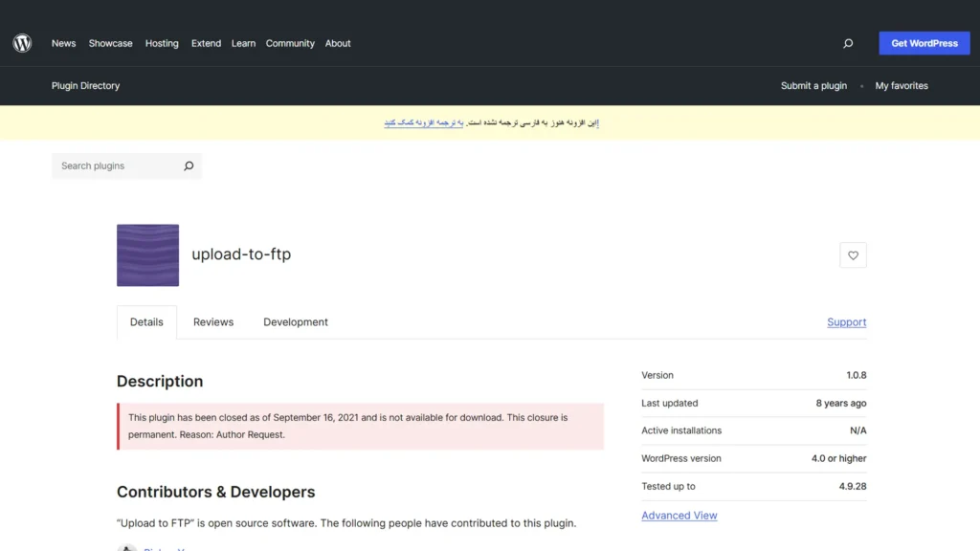Viewport: 980px width, 551px height.
Task: Go to Showcase in top navigation
Action: tap(110, 43)
